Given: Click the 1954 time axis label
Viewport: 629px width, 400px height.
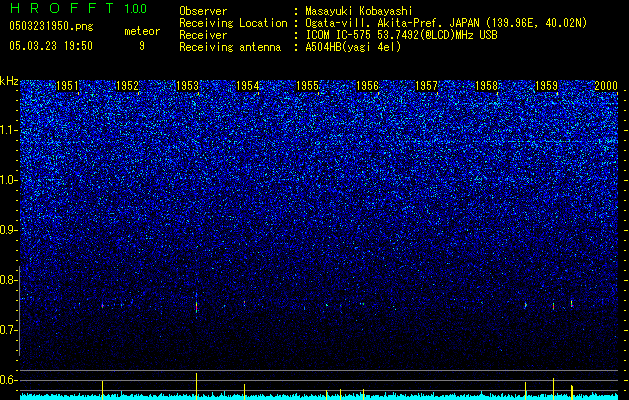Looking at the screenshot, I should click(x=248, y=86).
